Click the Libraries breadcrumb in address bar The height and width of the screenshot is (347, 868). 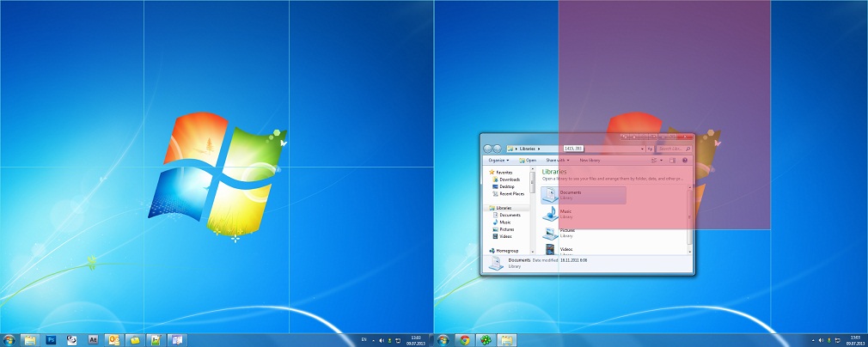[527, 149]
